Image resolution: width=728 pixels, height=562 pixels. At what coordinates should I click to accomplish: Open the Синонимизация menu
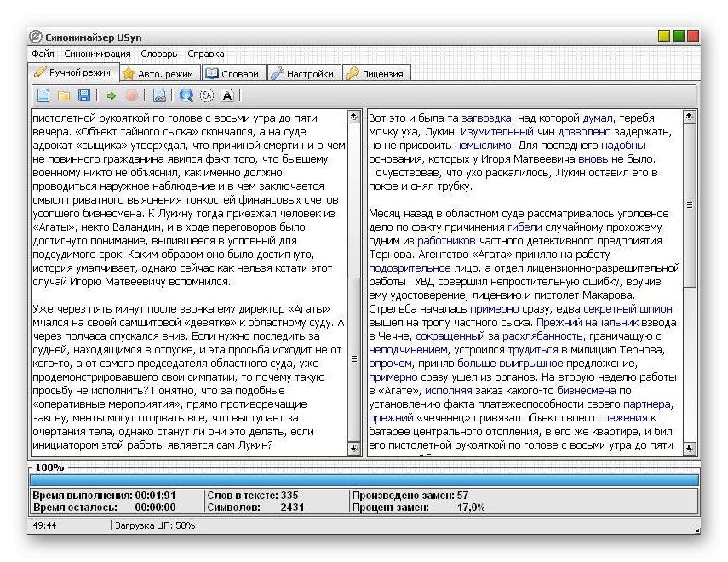[98, 54]
